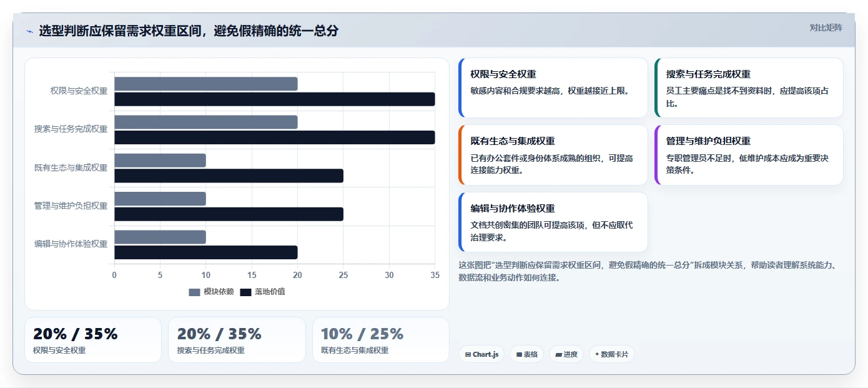The width and height of the screenshot is (868, 388).
Task: Open the 既有生态与集成权重 card title
Action: (x=513, y=141)
